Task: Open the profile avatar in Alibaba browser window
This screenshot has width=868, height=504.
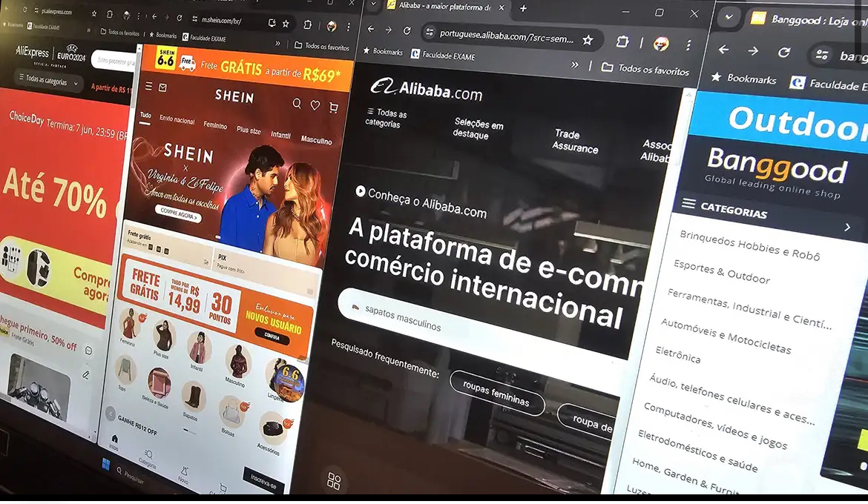Action: [660, 44]
